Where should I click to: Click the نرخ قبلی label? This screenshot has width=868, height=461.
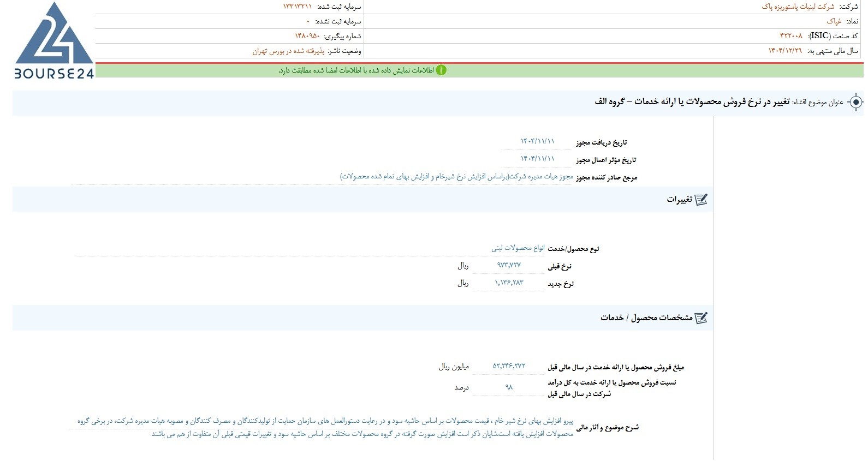click(x=560, y=266)
